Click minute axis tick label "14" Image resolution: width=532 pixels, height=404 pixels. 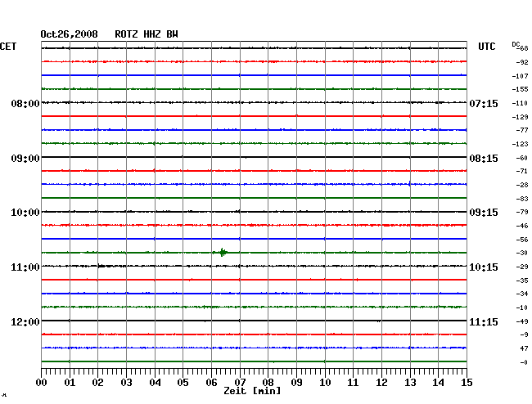(438, 383)
